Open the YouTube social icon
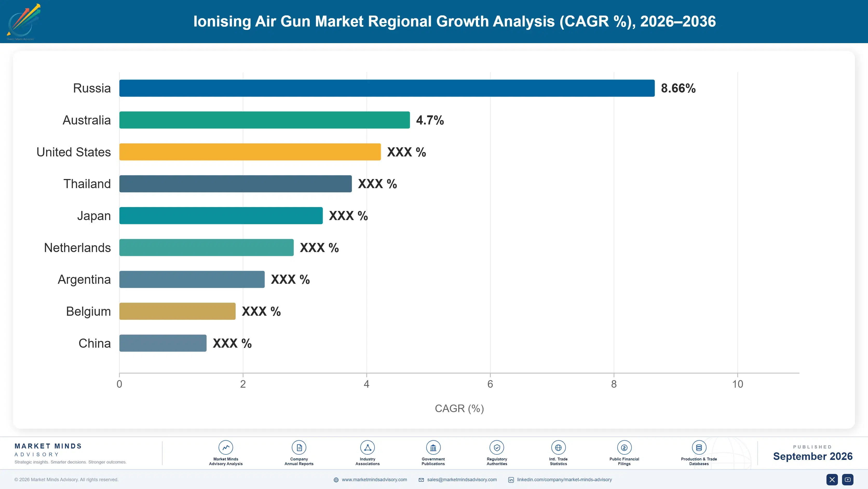Image resolution: width=868 pixels, height=489 pixels. 847,480
